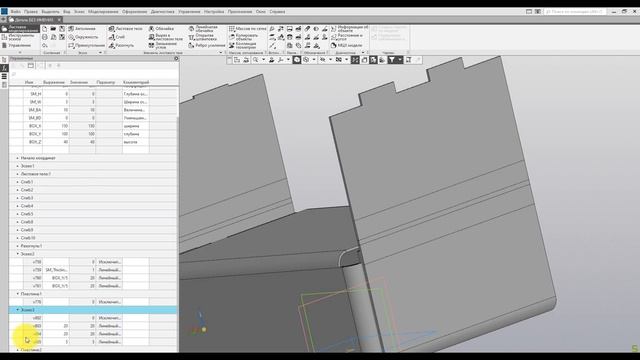Switch to Листовое моделирование tool set

(x=20, y=29)
